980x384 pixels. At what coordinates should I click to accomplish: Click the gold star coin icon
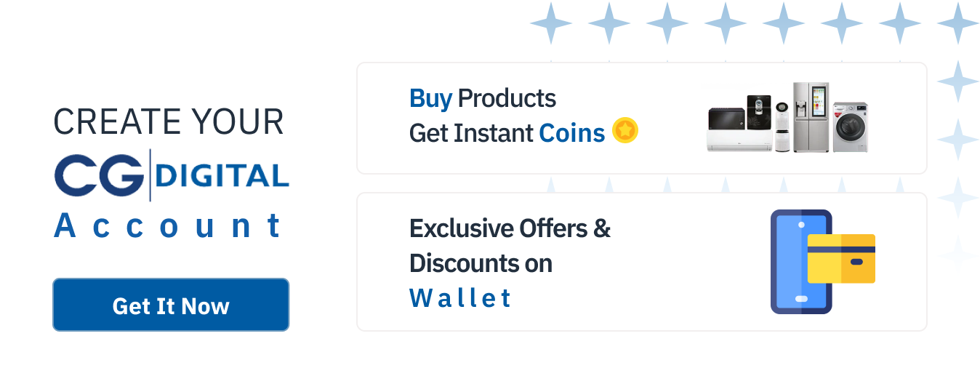click(x=625, y=131)
